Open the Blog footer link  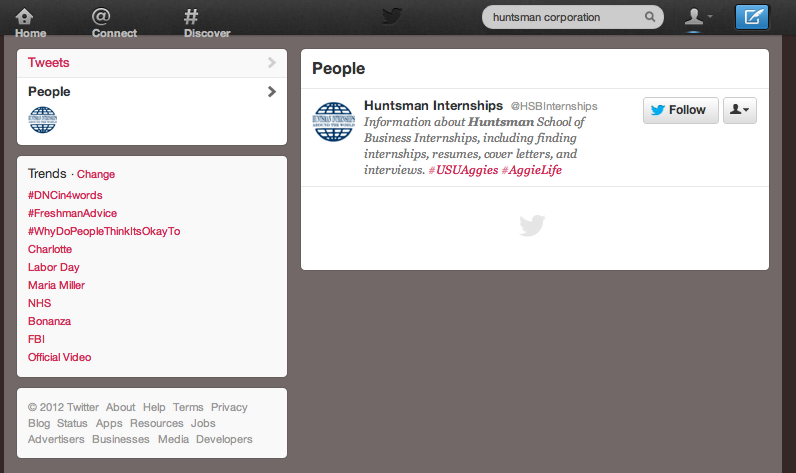[x=39, y=423]
